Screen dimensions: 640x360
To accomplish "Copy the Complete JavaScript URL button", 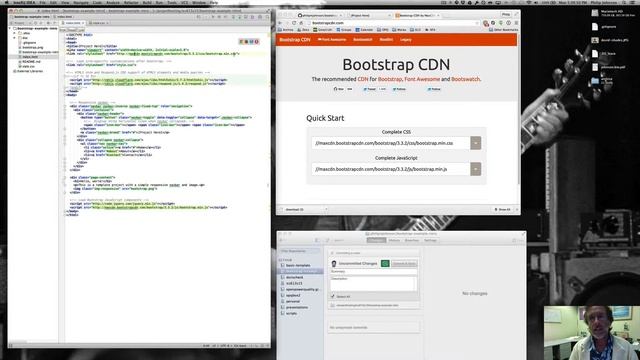I will pyautogui.click(x=476, y=169).
